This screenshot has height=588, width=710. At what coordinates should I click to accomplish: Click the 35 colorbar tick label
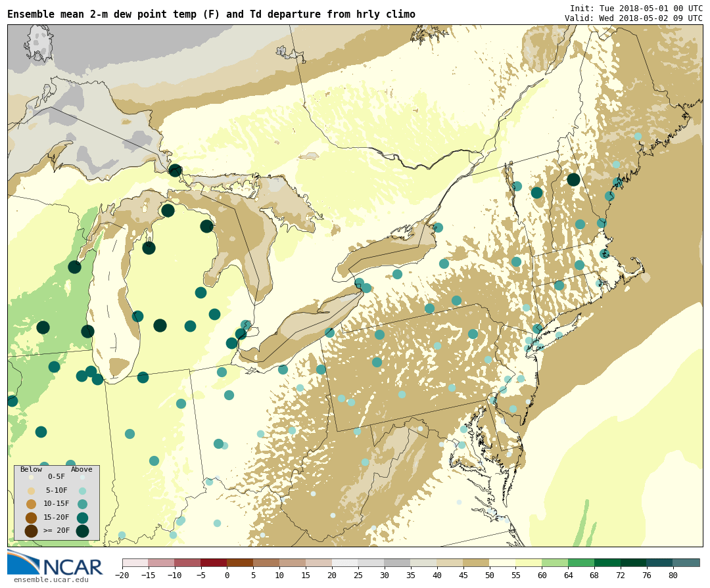click(411, 576)
